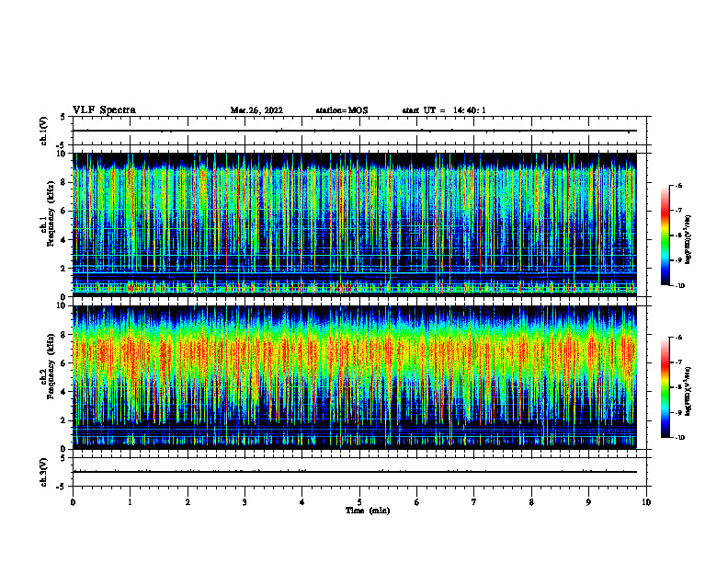Select the 'start UT = 14:40: 1' text
Image resolution: width=728 pixels, height=563 pixels.
tap(444, 110)
